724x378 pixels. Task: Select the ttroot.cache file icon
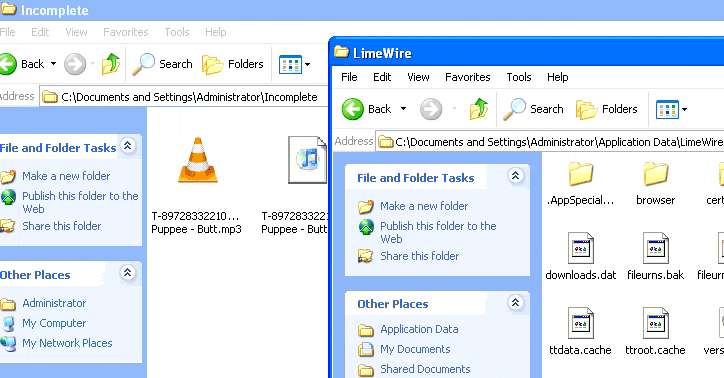(x=655, y=323)
